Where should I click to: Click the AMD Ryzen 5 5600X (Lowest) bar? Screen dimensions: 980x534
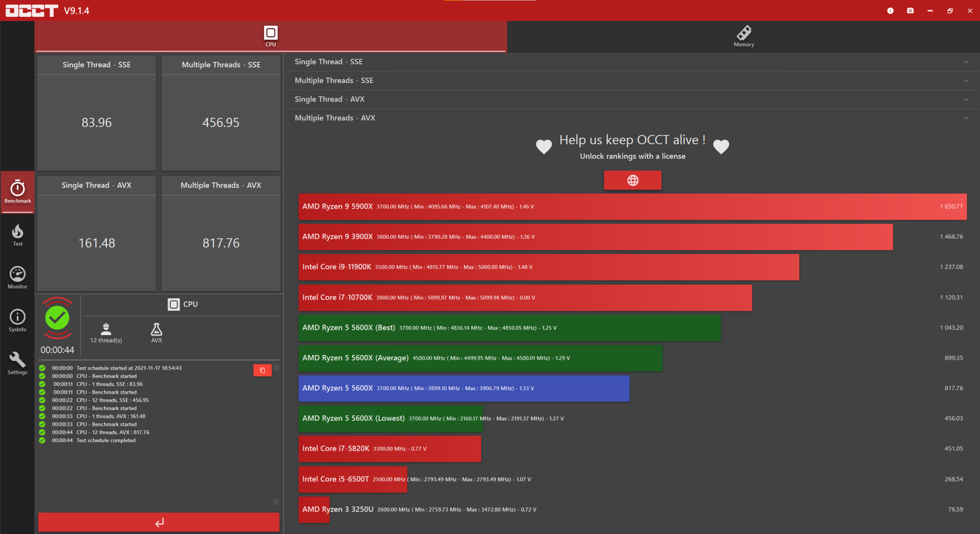391,418
